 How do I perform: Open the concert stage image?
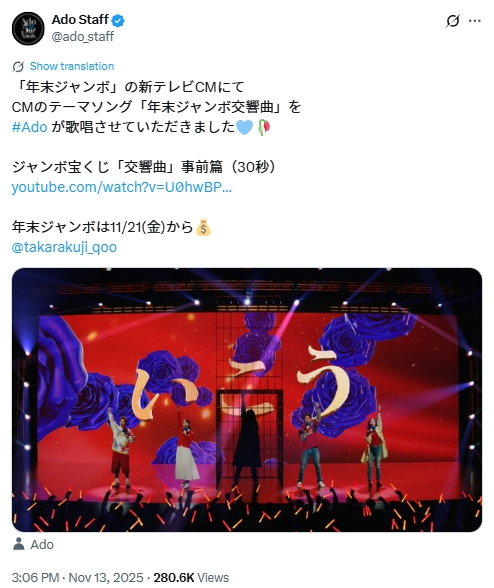pyautogui.click(x=247, y=400)
